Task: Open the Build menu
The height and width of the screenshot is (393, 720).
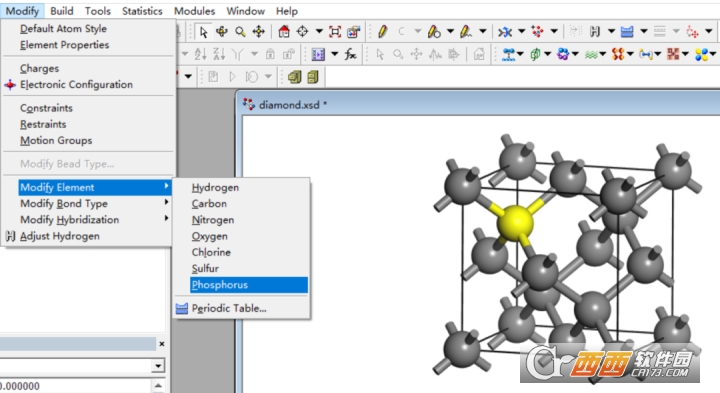Action: click(62, 11)
